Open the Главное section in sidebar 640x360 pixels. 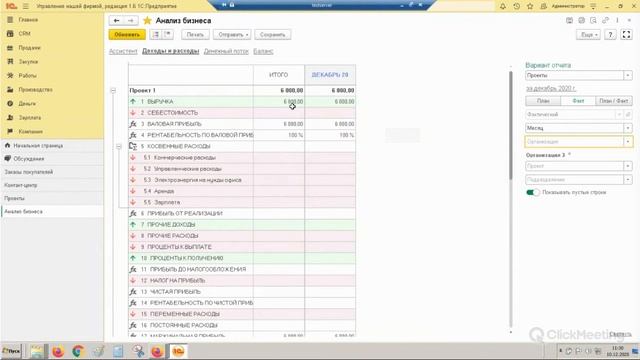point(28,20)
